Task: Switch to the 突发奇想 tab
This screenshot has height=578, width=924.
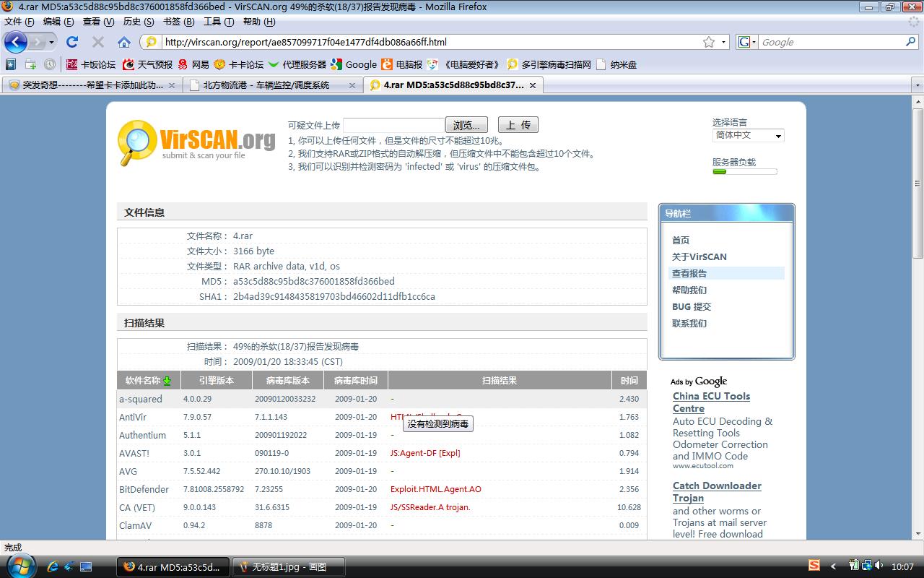Action: (x=92, y=85)
